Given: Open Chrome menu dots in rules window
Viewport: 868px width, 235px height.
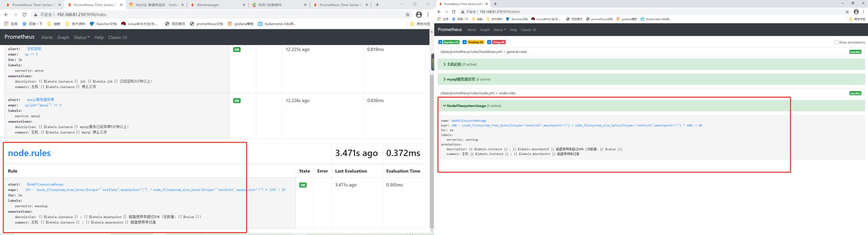Looking at the screenshot, I should 427,15.
